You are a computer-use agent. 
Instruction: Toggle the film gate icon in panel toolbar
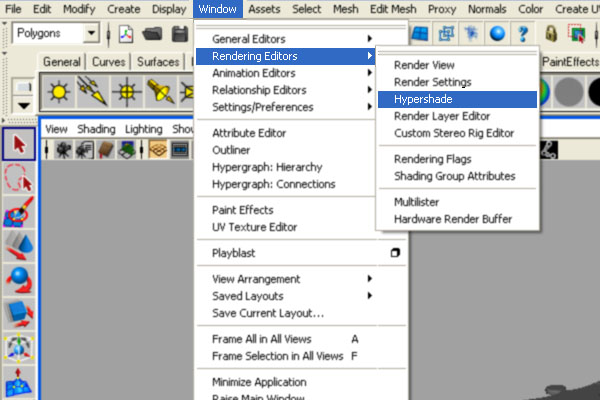[x=180, y=150]
